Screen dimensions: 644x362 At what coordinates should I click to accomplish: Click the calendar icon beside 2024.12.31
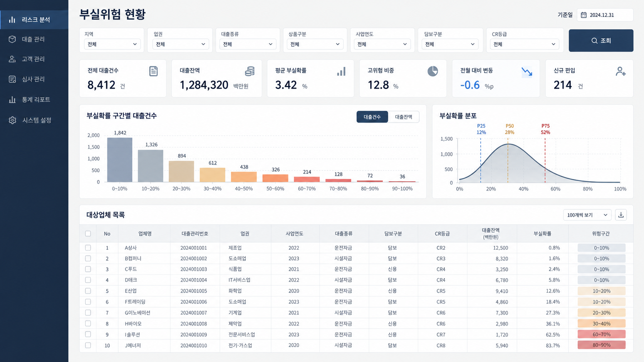point(584,15)
